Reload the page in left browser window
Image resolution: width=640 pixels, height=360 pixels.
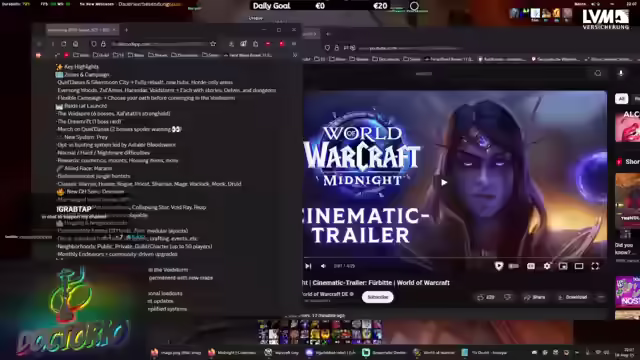[x=64, y=44]
